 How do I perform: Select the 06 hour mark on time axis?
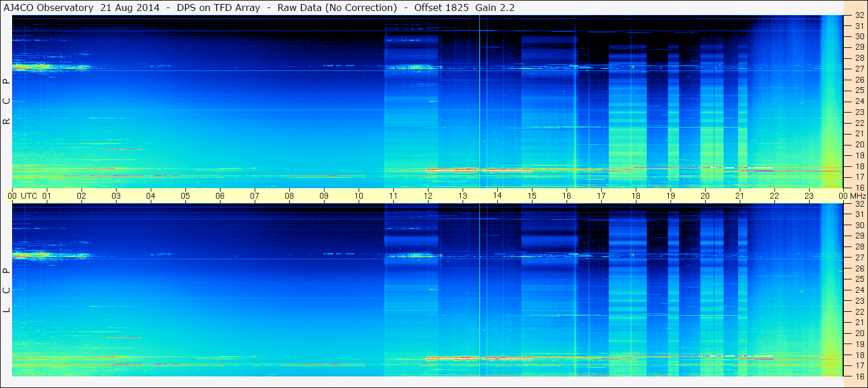[x=220, y=196]
